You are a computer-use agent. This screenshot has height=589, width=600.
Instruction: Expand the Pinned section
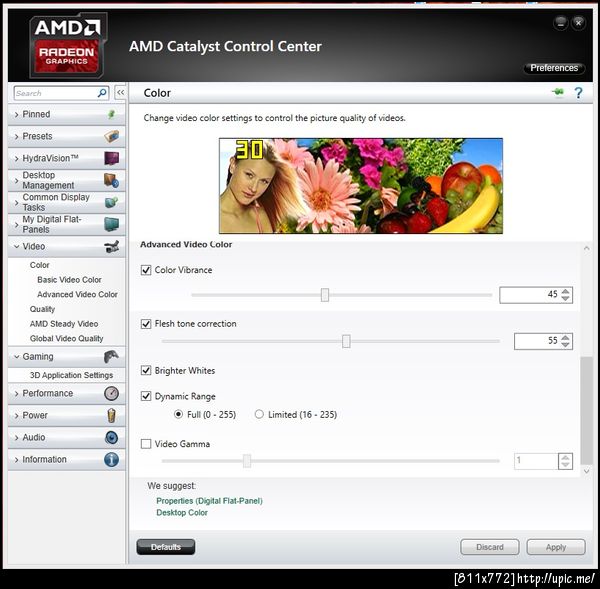(16, 114)
